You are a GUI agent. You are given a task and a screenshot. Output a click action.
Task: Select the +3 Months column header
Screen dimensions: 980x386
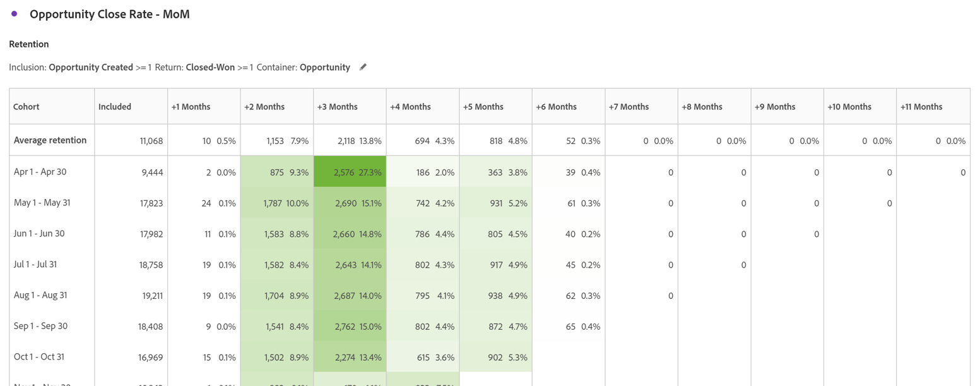coord(337,106)
